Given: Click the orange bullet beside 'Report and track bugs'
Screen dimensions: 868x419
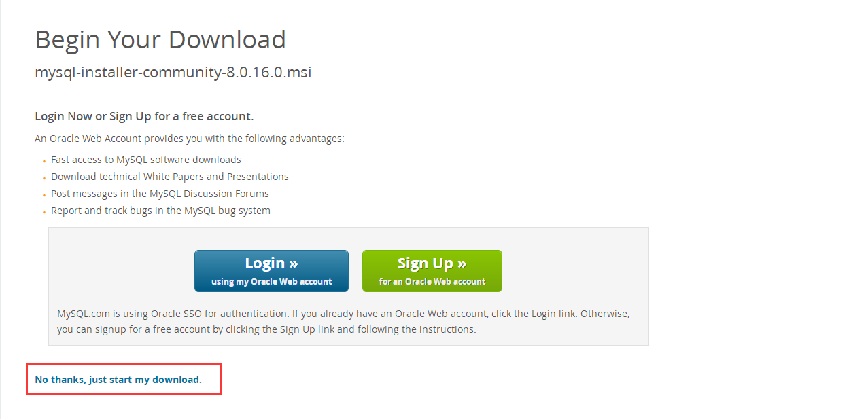Looking at the screenshot, I should [44, 213].
